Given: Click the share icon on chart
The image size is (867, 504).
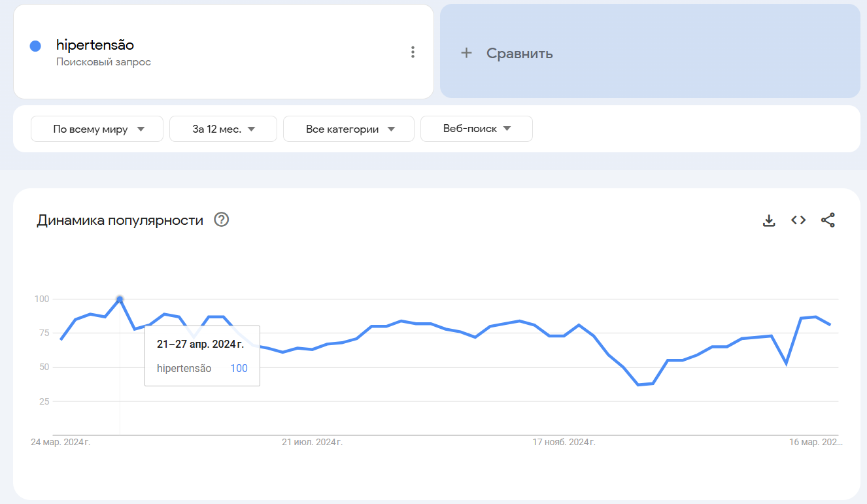Looking at the screenshot, I should (x=828, y=220).
